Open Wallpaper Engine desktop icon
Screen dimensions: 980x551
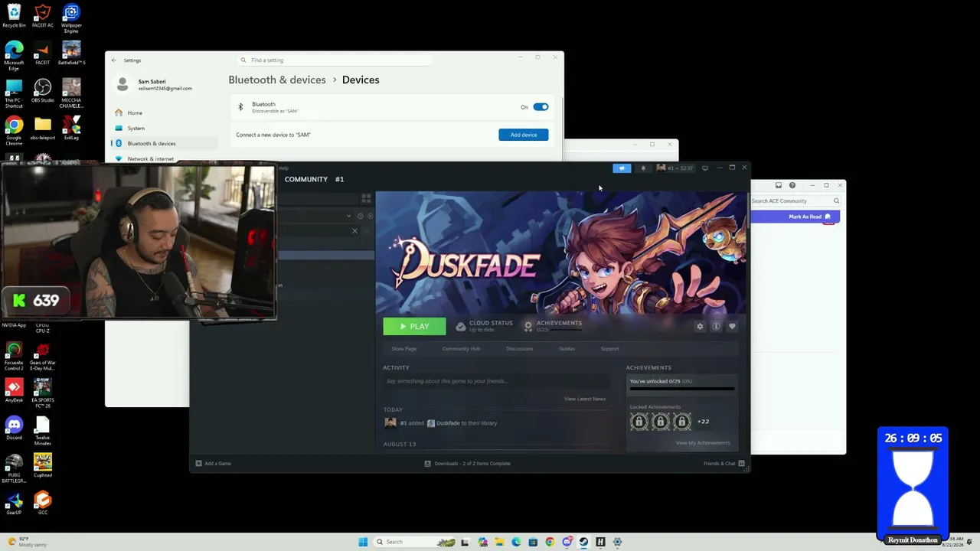71,18
